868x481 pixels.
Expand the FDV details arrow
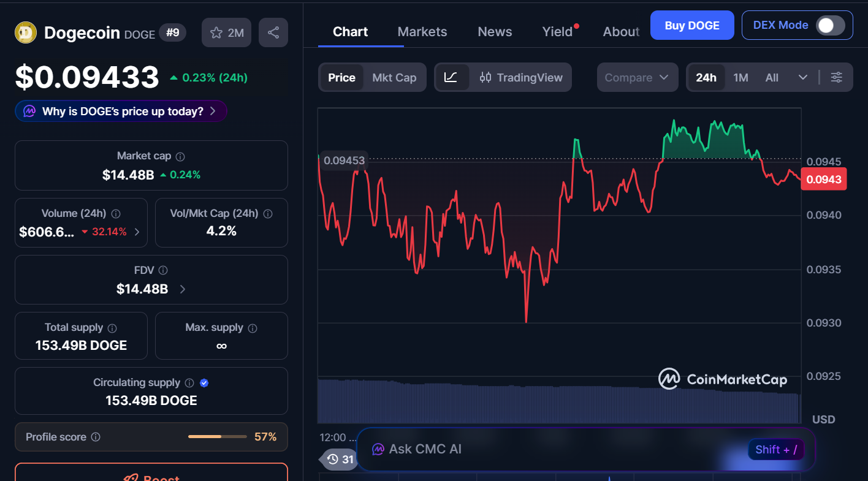point(183,289)
